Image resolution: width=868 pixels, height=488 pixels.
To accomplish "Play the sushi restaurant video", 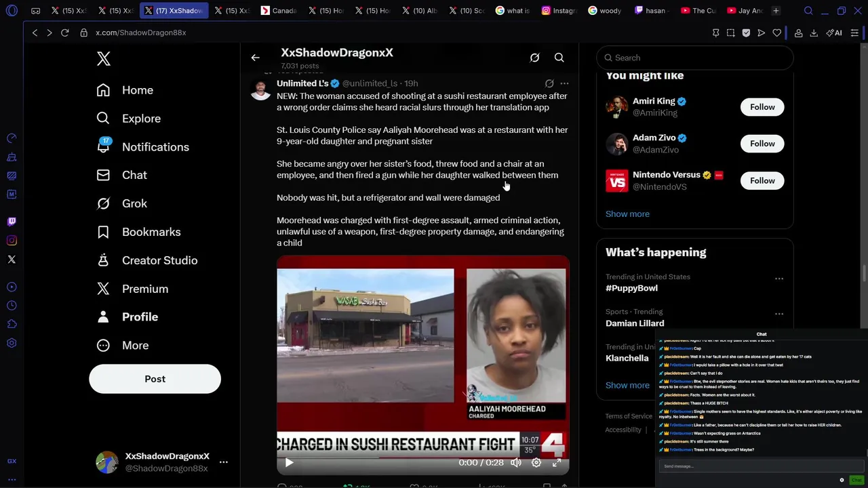I will click(x=289, y=463).
